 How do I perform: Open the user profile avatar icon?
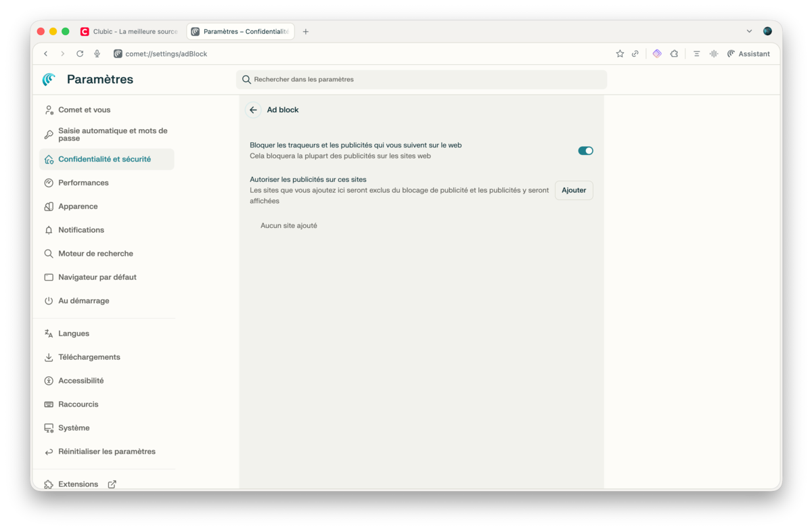pyautogui.click(x=767, y=31)
